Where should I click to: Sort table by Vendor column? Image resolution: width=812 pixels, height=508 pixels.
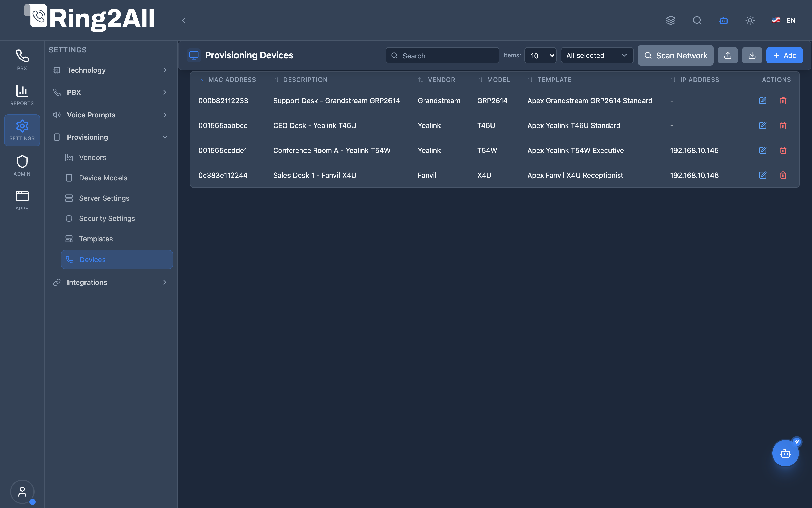point(436,80)
